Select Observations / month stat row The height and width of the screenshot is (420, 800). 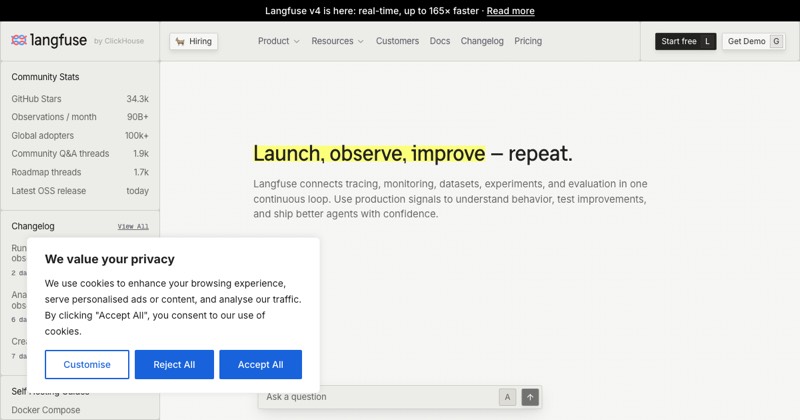click(80, 117)
